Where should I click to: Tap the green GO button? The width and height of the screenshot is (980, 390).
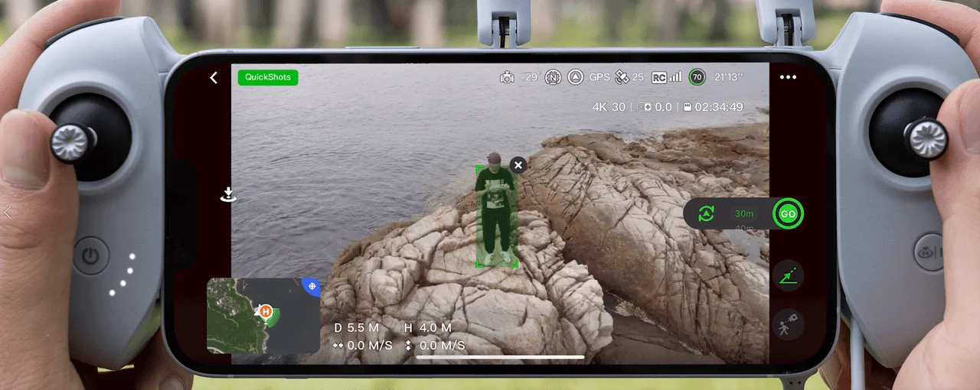point(788,214)
